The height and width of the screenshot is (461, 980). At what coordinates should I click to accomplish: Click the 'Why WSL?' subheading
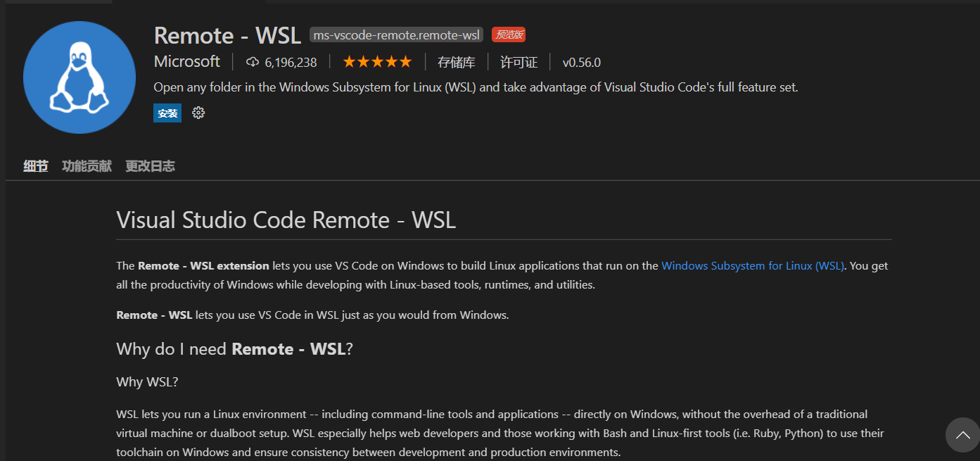click(x=147, y=381)
